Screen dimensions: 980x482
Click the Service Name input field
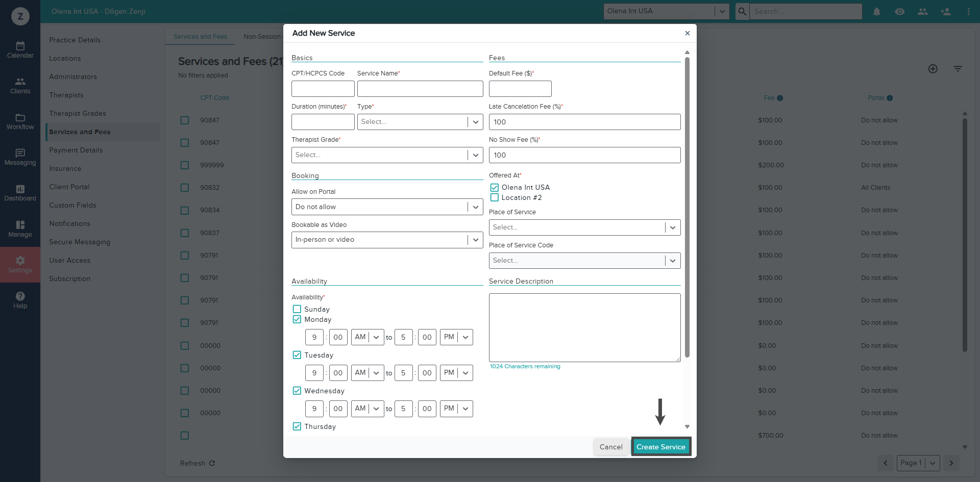(x=420, y=89)
